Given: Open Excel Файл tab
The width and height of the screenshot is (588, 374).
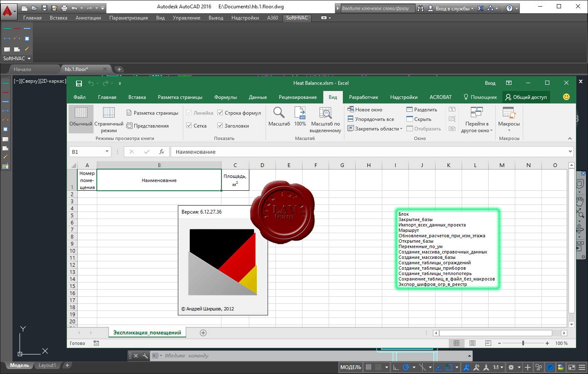Looking at the screenshot, I should point(79,97).
